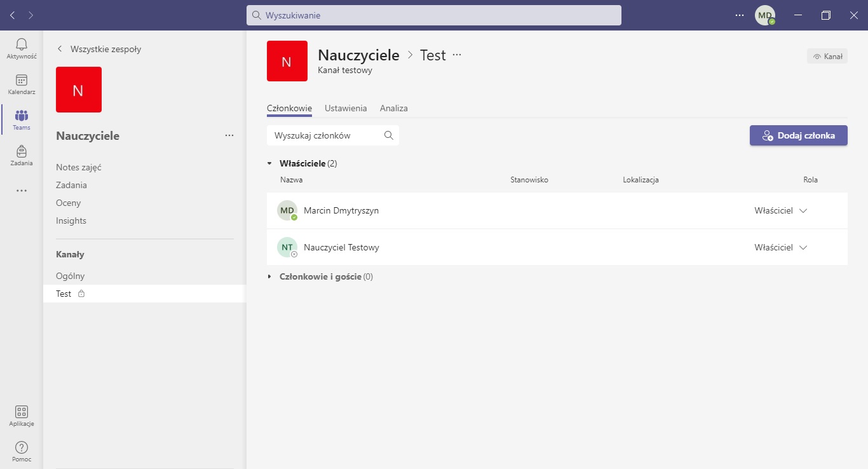The width and height of the screenshot is (868, 469).
Task: Click the Pomoc help icon
Action: pyautogui.click(x=21, y=448)
